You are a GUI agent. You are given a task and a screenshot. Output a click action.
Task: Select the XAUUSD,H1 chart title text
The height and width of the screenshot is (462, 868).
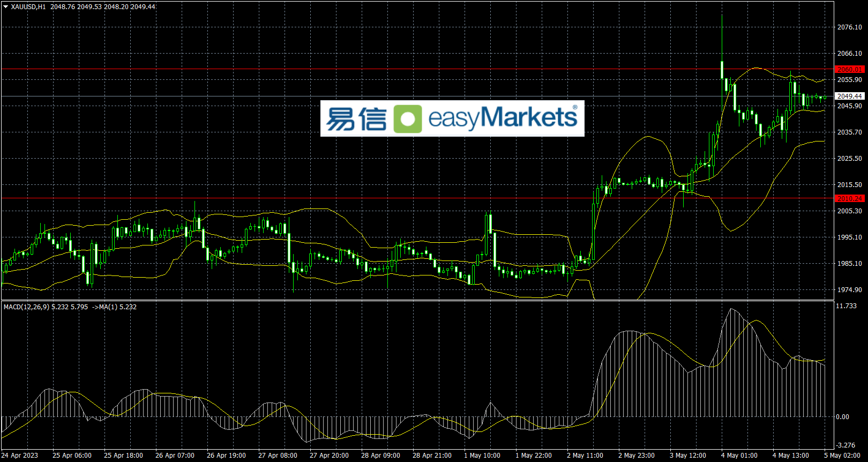[28, 7]
